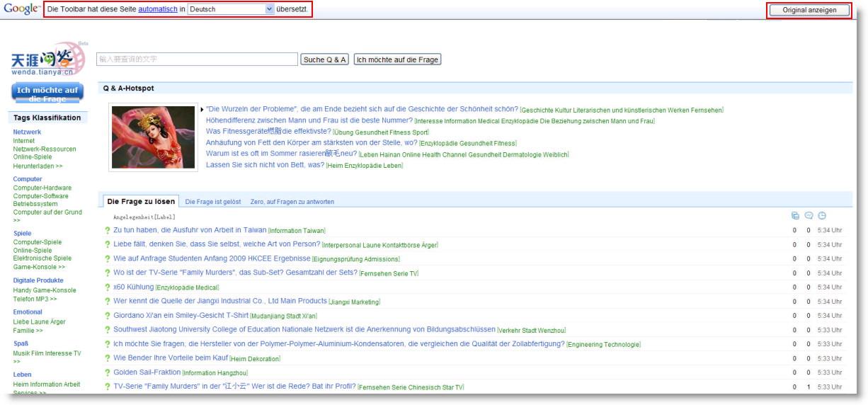Click question mark icon beside Southwest Jiaotong question
Viewport: 868px width, 405px height.
pos(108,330)
